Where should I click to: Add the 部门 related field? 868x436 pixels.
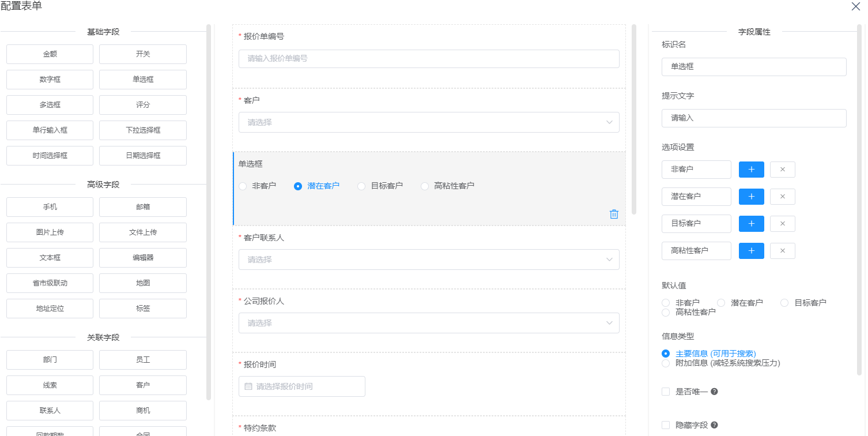tap(50, 360)
